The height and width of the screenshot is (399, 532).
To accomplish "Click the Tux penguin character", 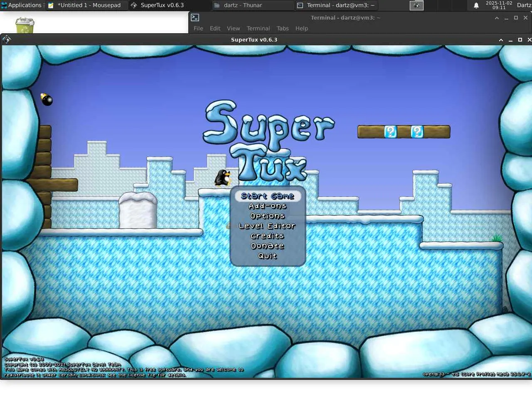I will (x=223, y=178).
